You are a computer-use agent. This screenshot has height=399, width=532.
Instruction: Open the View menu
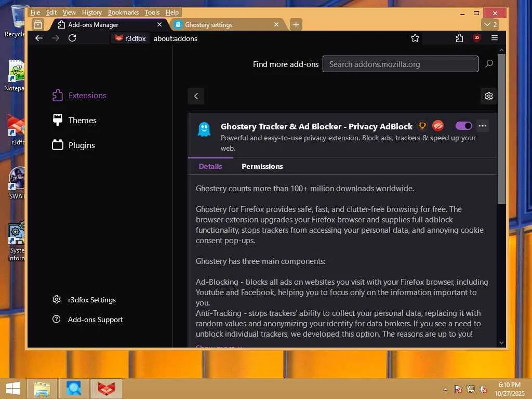tap(69, 12)
